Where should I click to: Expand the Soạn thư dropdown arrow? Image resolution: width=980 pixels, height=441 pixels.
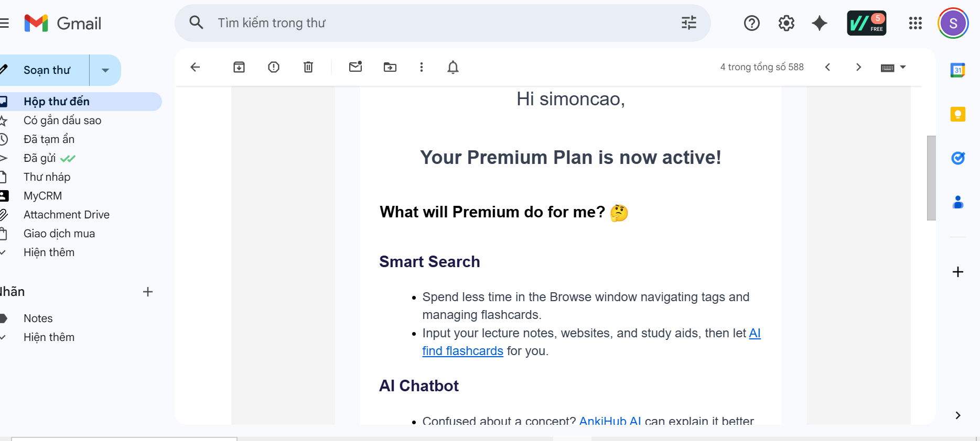(x=105, y=70)
